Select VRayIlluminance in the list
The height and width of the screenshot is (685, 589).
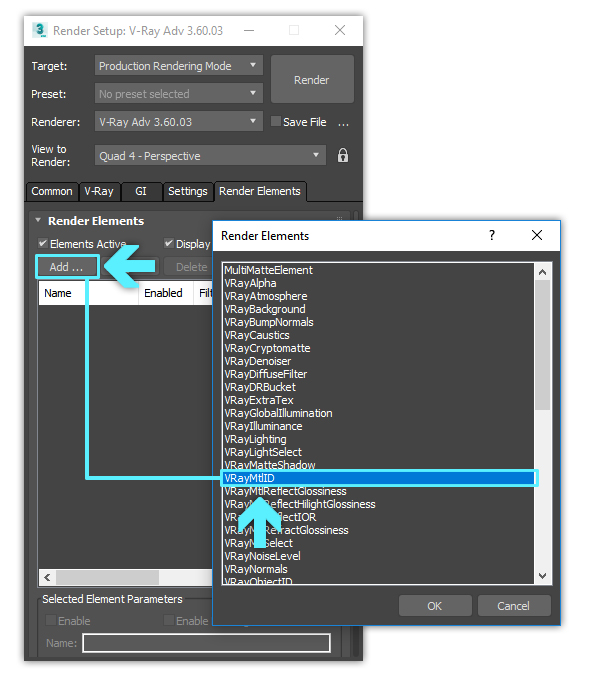pos(378,426)
